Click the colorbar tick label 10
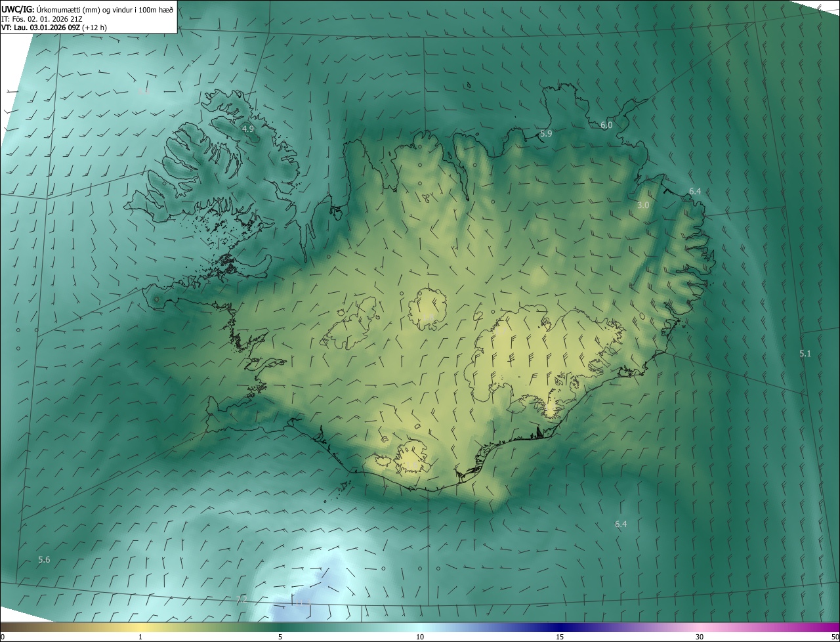The image size is (840, 642). point(420,637)
